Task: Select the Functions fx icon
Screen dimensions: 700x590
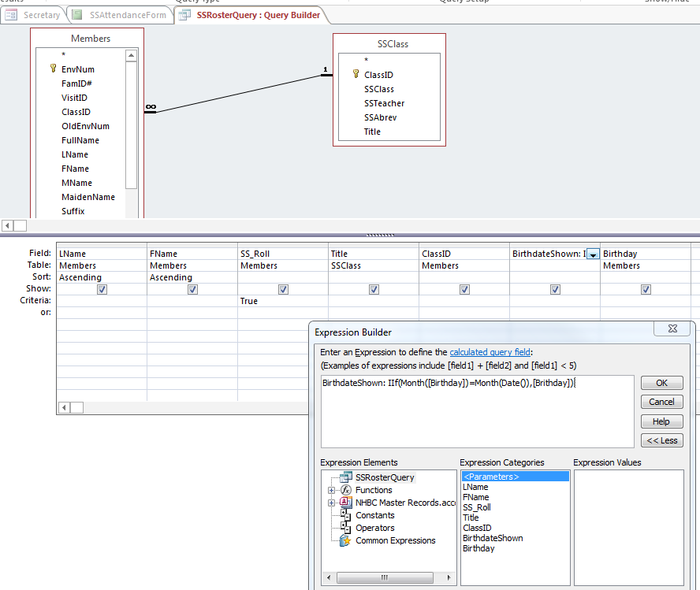Action: pyautogui.click(x=345, y=490)
